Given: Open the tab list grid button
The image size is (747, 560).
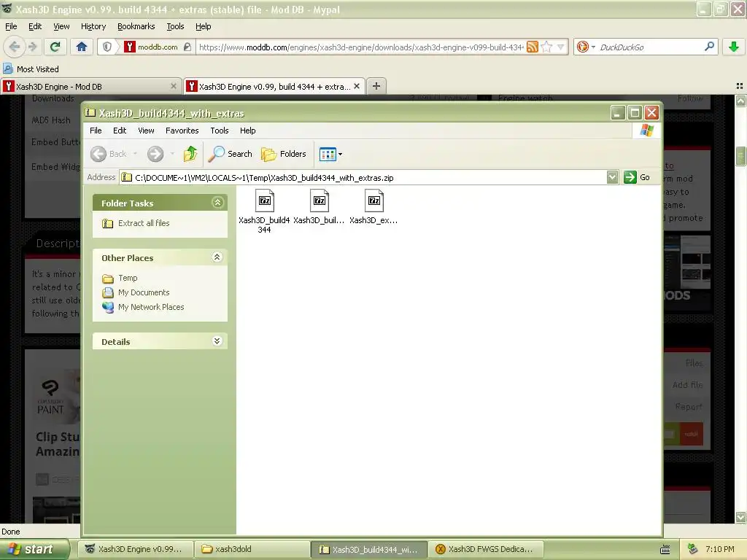Looking at the screenshot, I should pos(740,86).
